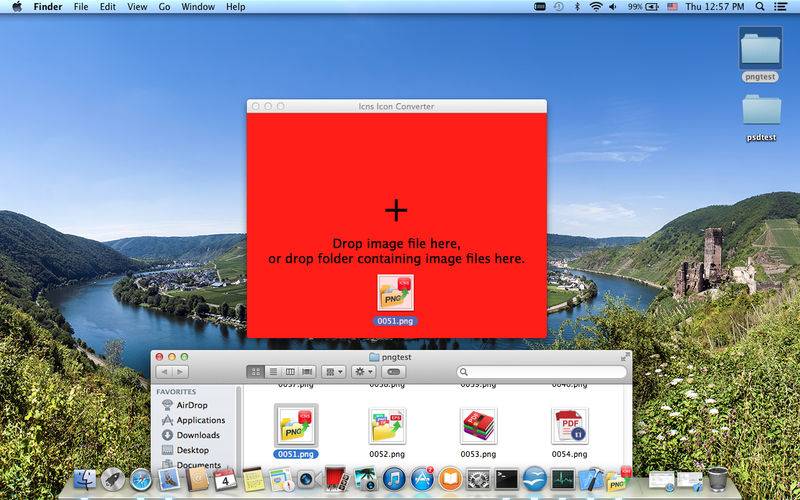
Task: Open the Edit menu
Action: click(108, 7)
